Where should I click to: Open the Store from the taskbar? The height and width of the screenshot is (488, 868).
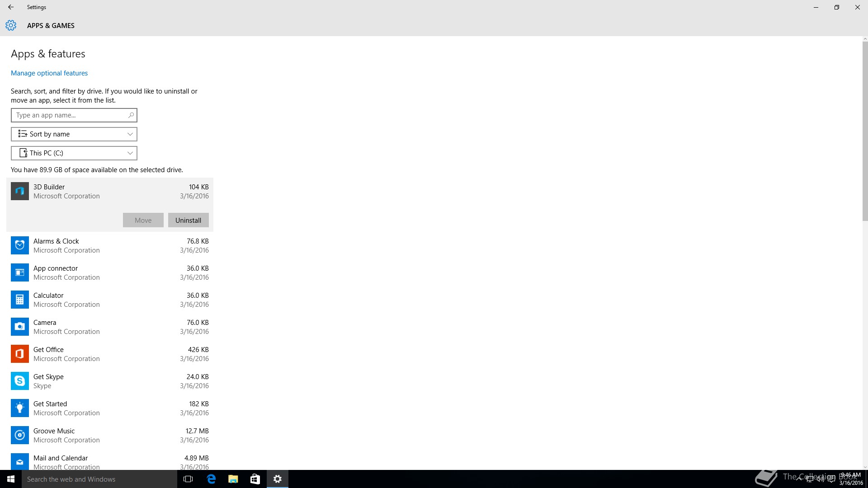[x=255, y=479]
